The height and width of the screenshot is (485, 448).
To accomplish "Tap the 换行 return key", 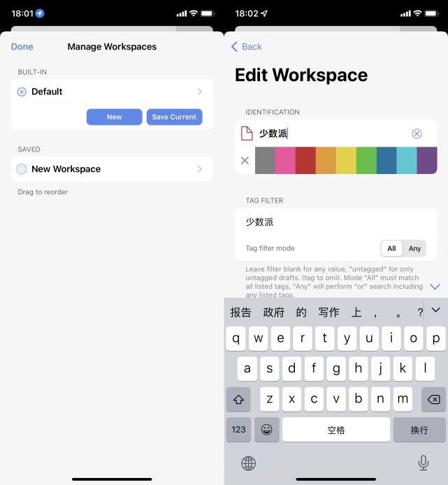I will [x=419, y=429].
